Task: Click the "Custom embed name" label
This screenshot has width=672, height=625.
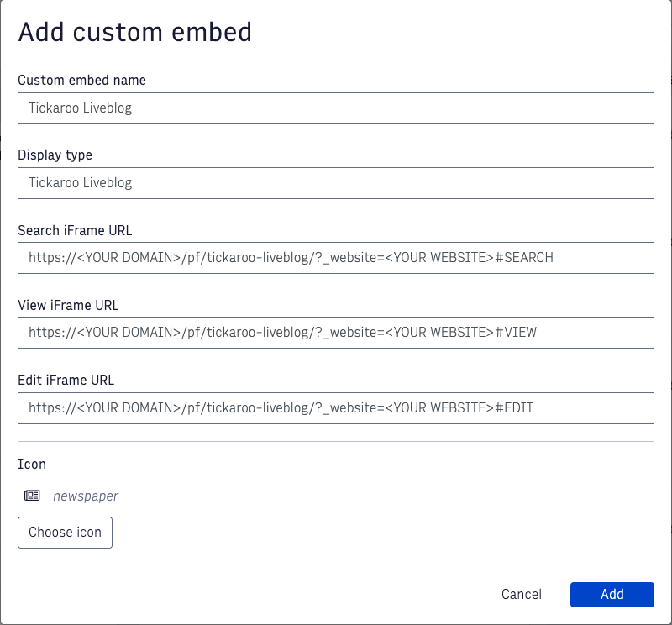Action: tap(81, 81)
